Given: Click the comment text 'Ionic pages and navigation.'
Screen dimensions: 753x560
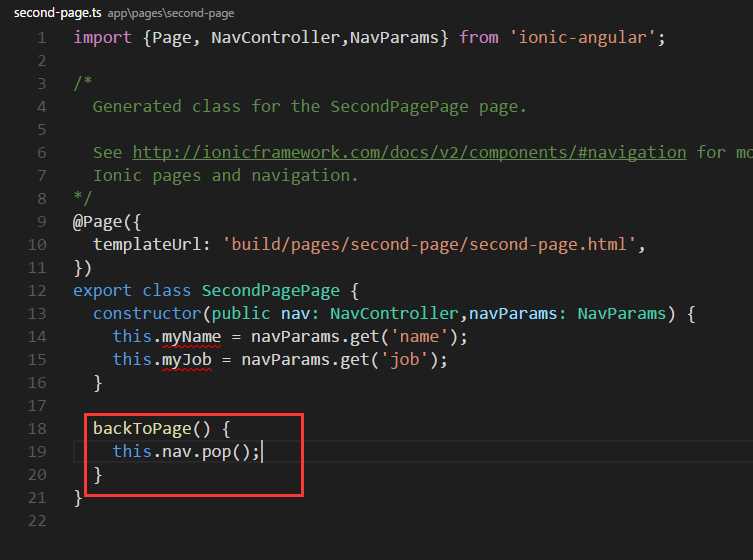Looking at the screenshot, I should point(225,176).
